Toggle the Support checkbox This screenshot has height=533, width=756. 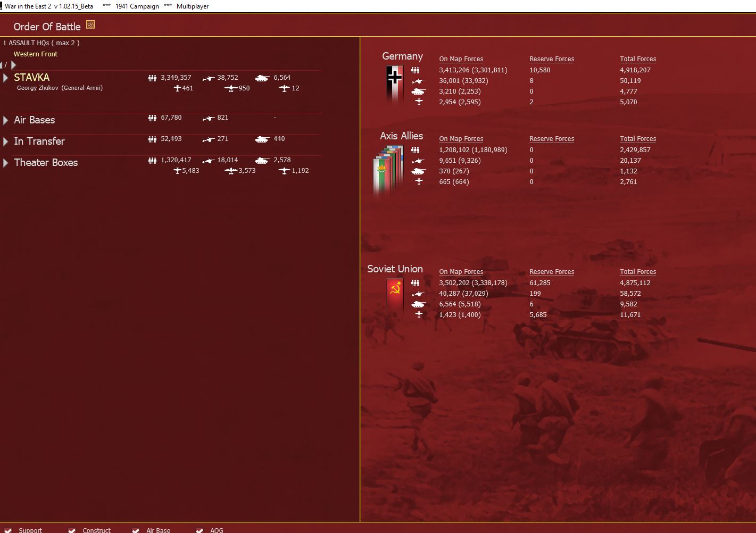coord(8,530)
